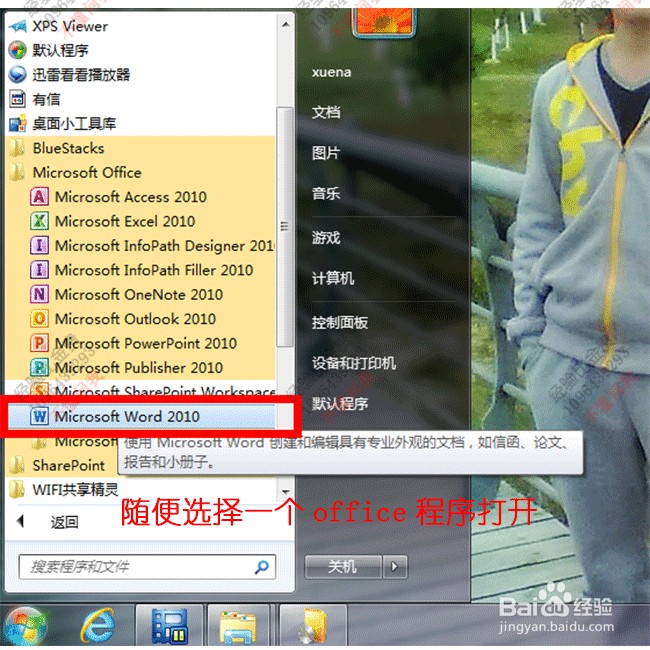Open 音乐 in the right pane
The width and height of the screenshot is (650, 650).
(x=326, y=193)
